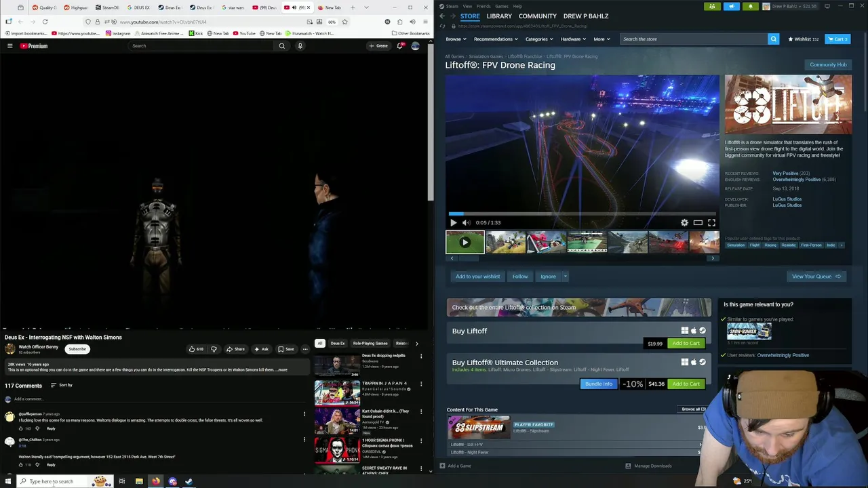Dislike the Deus Ex video
The width and height of the screenshot is (868, 488).
point(214,349)
